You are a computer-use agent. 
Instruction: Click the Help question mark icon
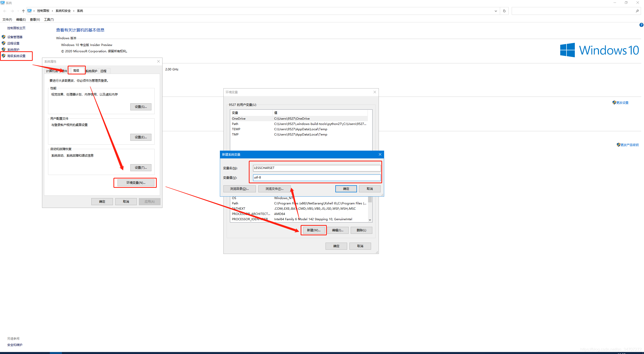tap(641, 25)
